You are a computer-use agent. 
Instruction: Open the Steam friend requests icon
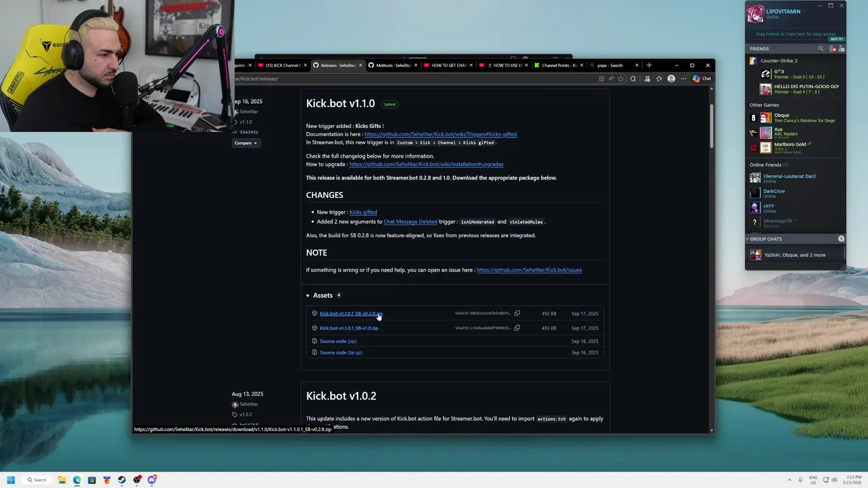point(833,49)
